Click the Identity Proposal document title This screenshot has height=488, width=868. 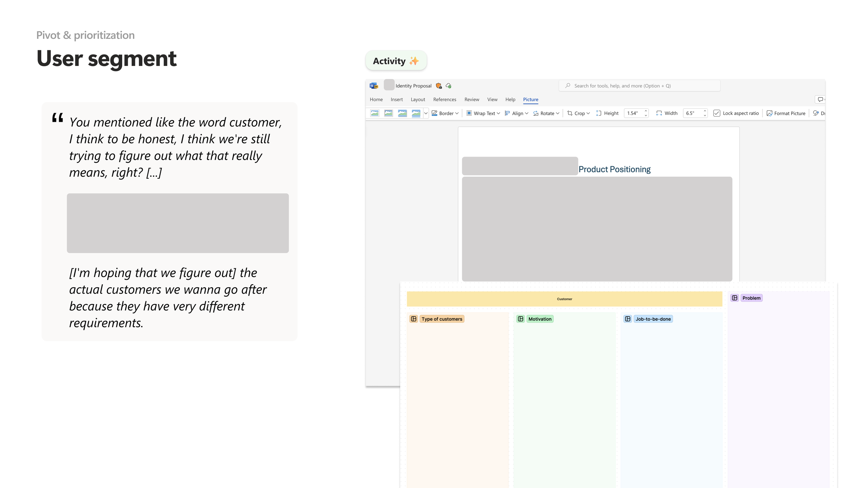tap(413, 86)
